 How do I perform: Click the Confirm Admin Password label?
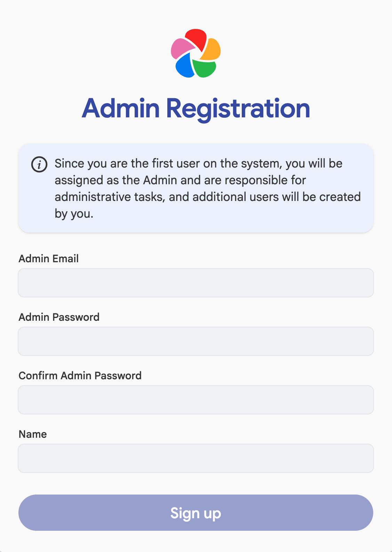80,375
